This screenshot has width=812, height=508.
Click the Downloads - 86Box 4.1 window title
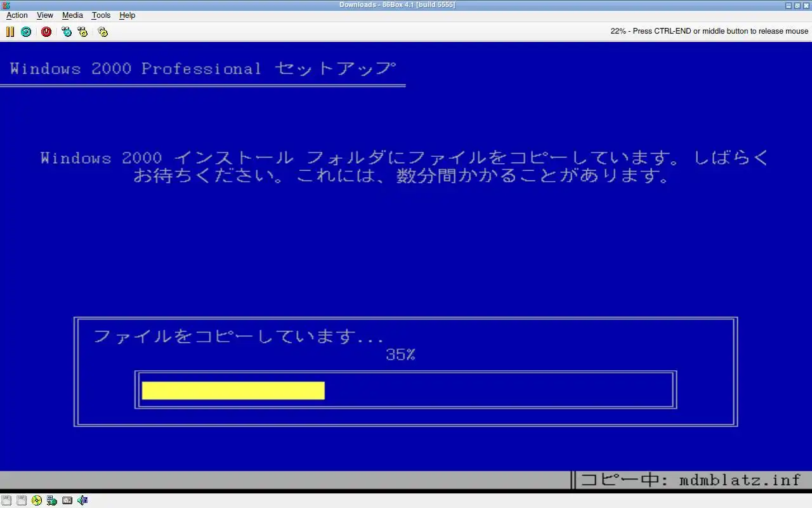click(397, 5)
